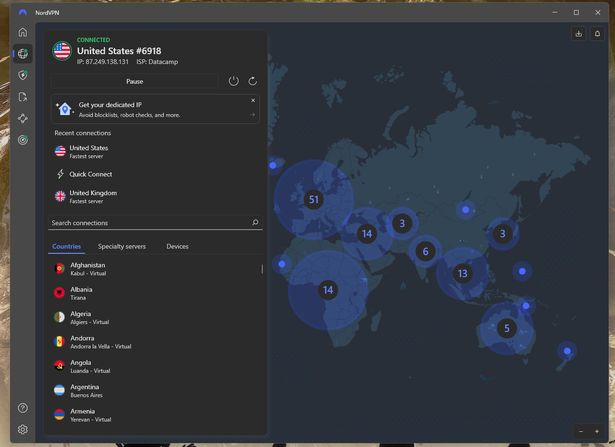Image resolution: width=615 pixels, height=447 pixels.
Task: Dismiss the dedicated IP banner
Action: [x=253, y=100]
